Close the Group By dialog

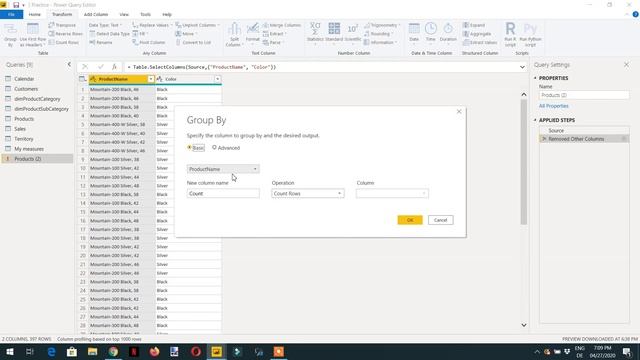click(459, 111)
